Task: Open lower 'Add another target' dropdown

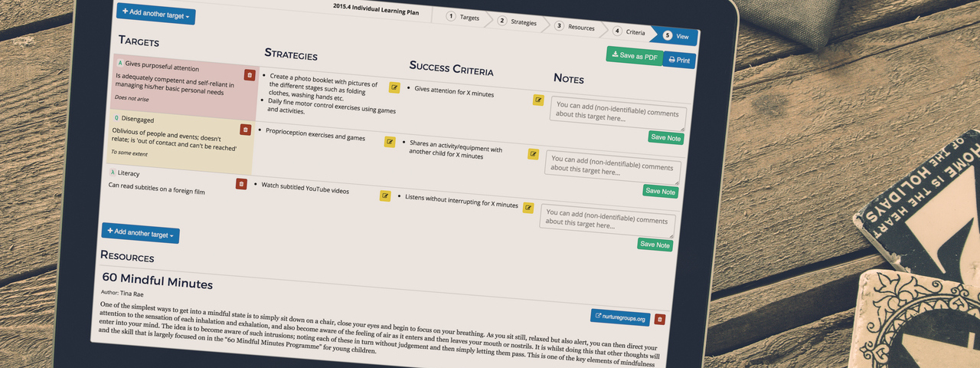Action: (x=141, y=233)
